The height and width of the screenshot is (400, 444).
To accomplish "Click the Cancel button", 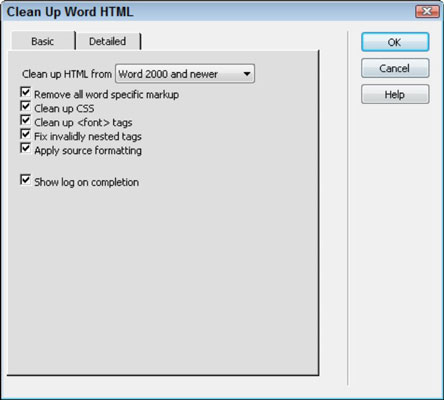I will 395,68.
